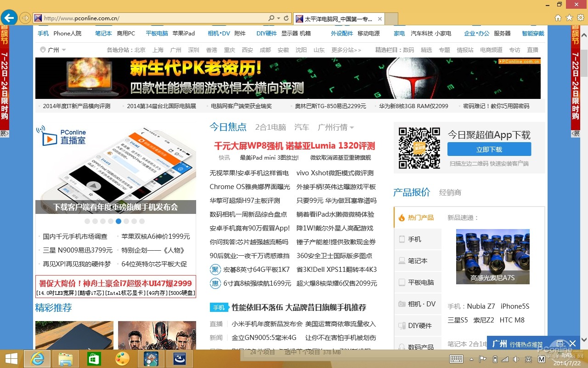Open the Windows Store taskbar icon

point(94,359)
